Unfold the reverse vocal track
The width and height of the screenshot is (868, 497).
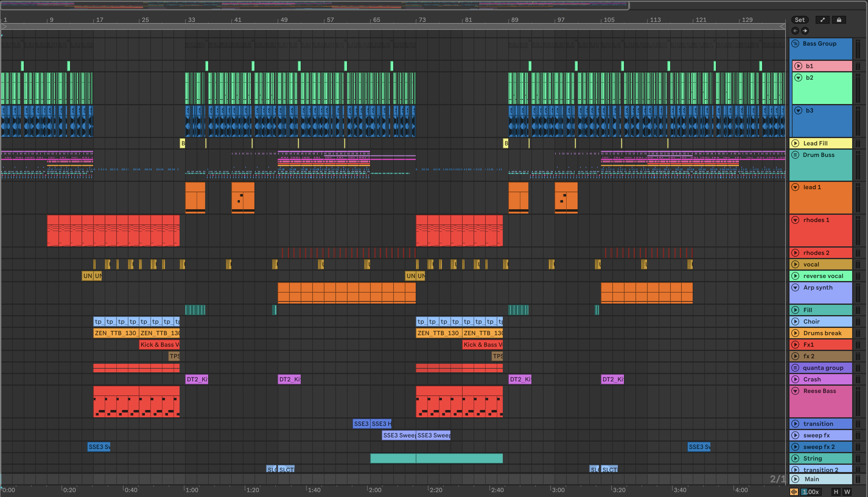click(795, 276)
